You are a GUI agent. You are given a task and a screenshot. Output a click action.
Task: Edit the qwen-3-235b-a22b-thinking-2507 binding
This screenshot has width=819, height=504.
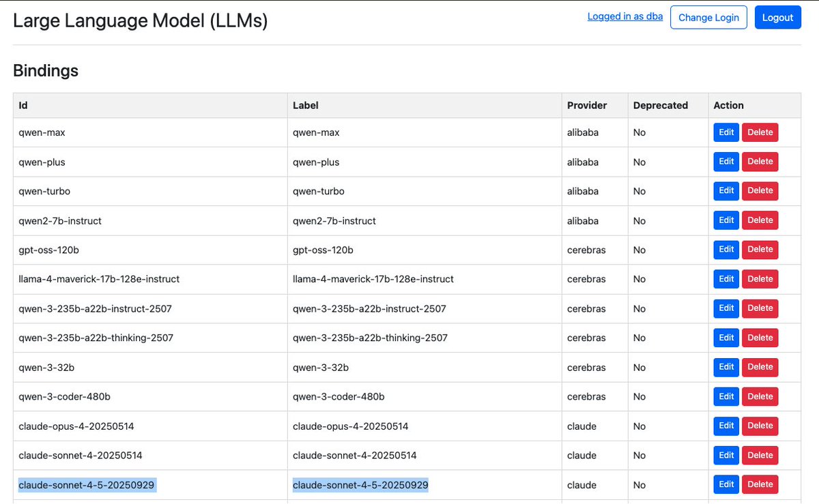click(726, 338)
